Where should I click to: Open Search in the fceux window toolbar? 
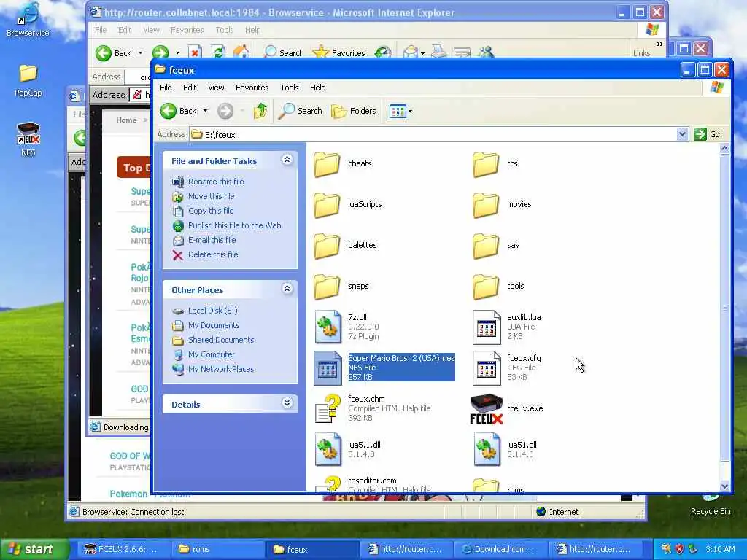300,111
